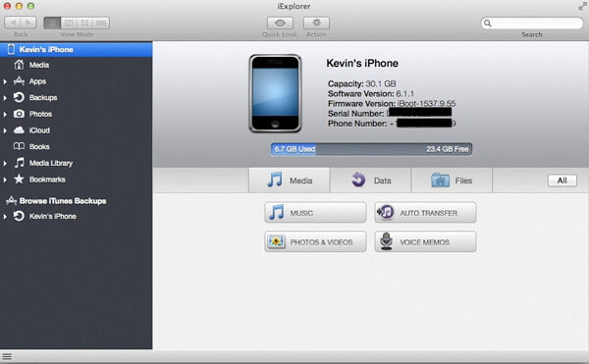Click the All button
The height and width of the screenshot is (364, 589).
click(x=562, y=181)
